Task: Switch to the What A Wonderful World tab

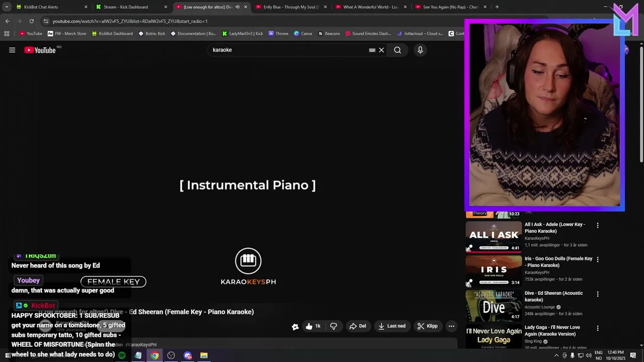Action: (x=371, y=7)
